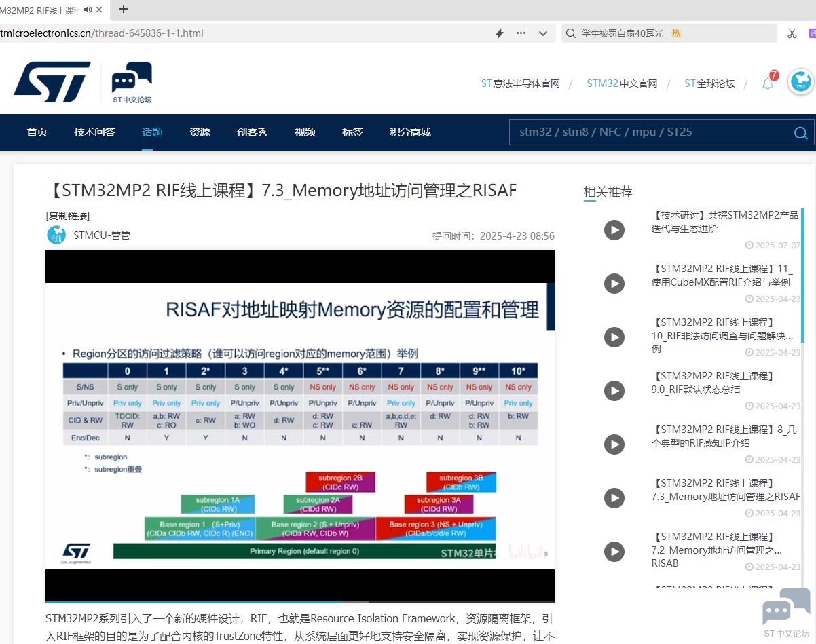Open the notifications bell icon
Image resolution: width=816 pixels, height=644 pixels.
(x=768, y=83)
